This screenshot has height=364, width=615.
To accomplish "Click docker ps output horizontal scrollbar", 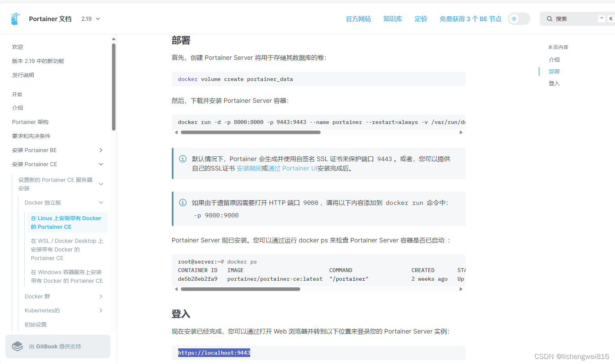I will (240, 289).
